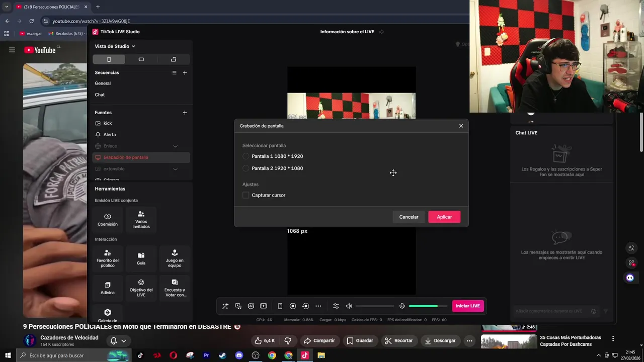Open the Adivina interaction tool
Viewport: 644px width, 362px height.
[108, 288]
